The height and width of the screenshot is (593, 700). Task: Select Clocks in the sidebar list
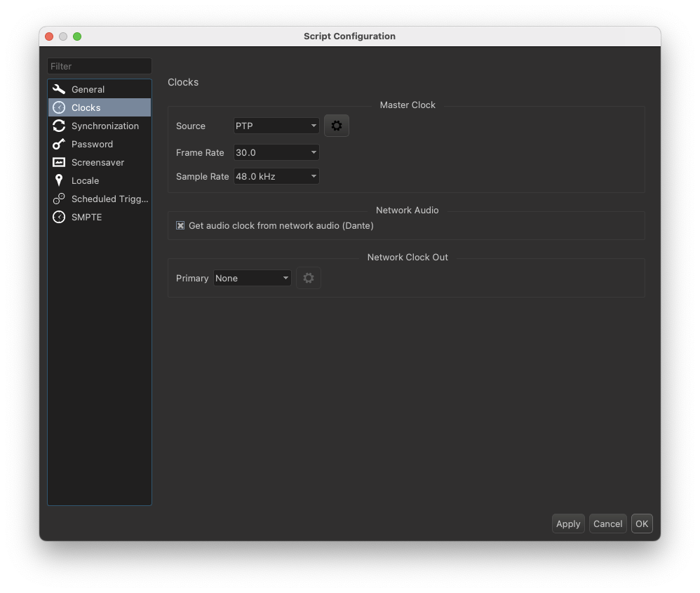coord(100,107)
